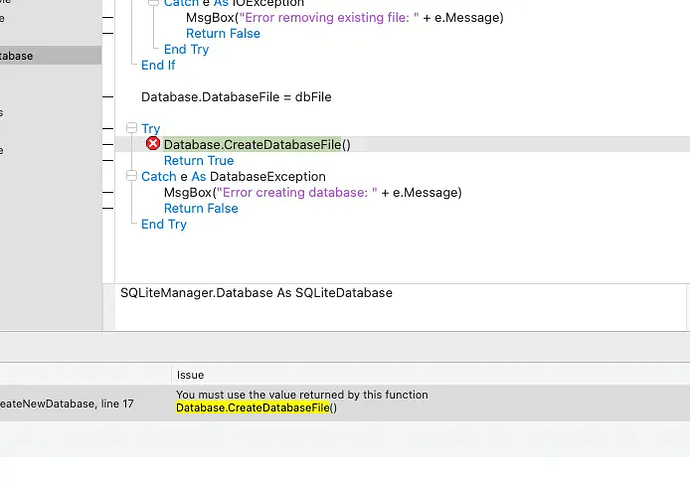The image size is (690, 485).
Task: Select the highlighted sidebar item ending in "atabase"
Action: tap(40, 56)
